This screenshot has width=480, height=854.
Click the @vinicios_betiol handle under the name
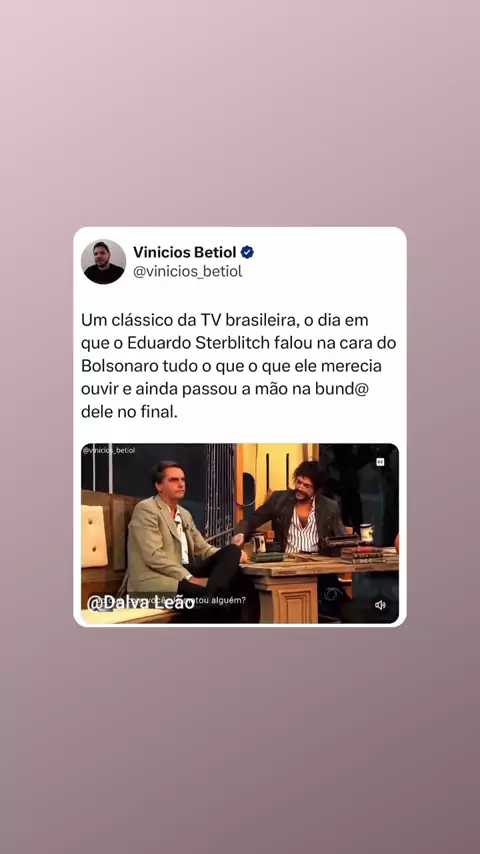pyautogui.click(x=187, y=271)
